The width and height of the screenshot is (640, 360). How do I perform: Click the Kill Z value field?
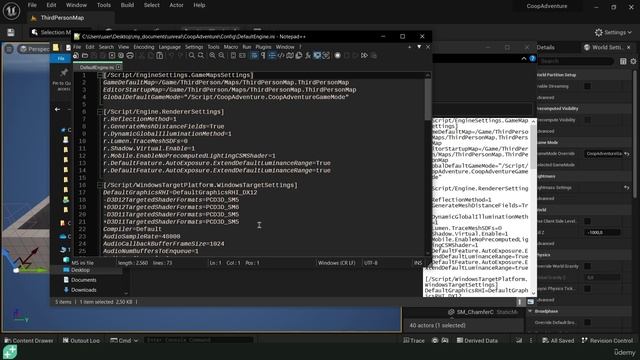602,232
